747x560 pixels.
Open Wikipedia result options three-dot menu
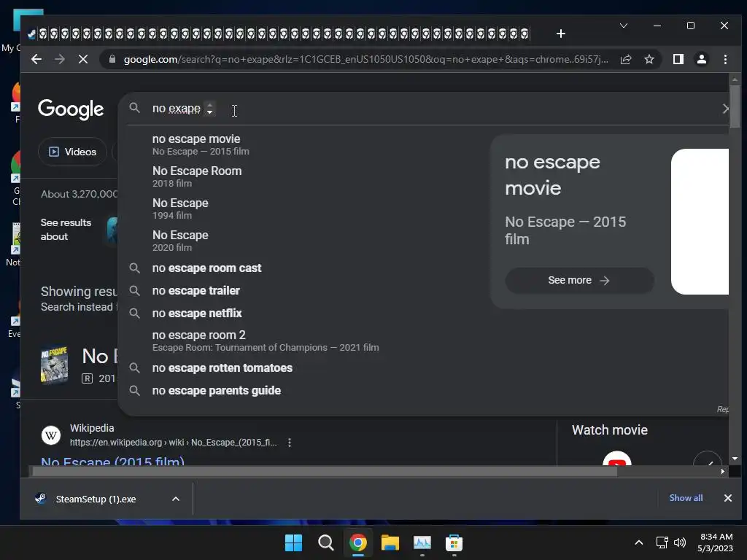click(x=289, y=443)
